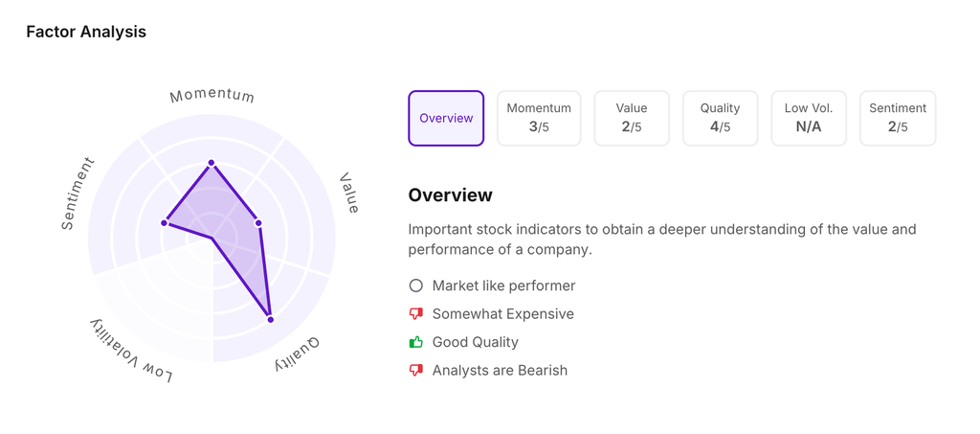980x434 pixels.
Task: Switch to the Momentum 3/5 tab
Action: click(x=539, y=118)
